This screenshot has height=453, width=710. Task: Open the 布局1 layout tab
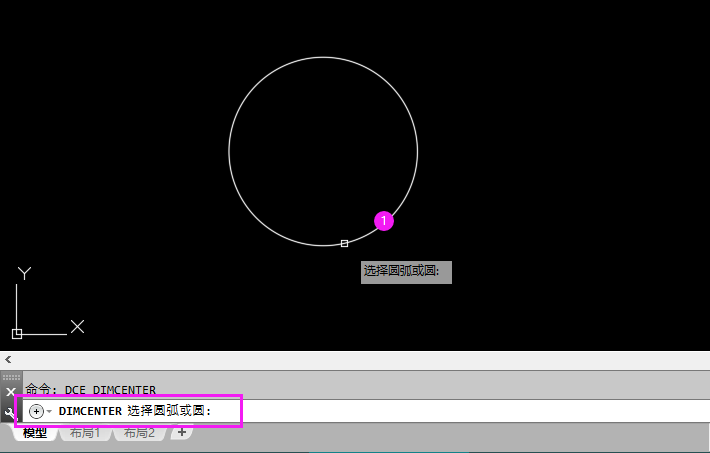[85, 433]
